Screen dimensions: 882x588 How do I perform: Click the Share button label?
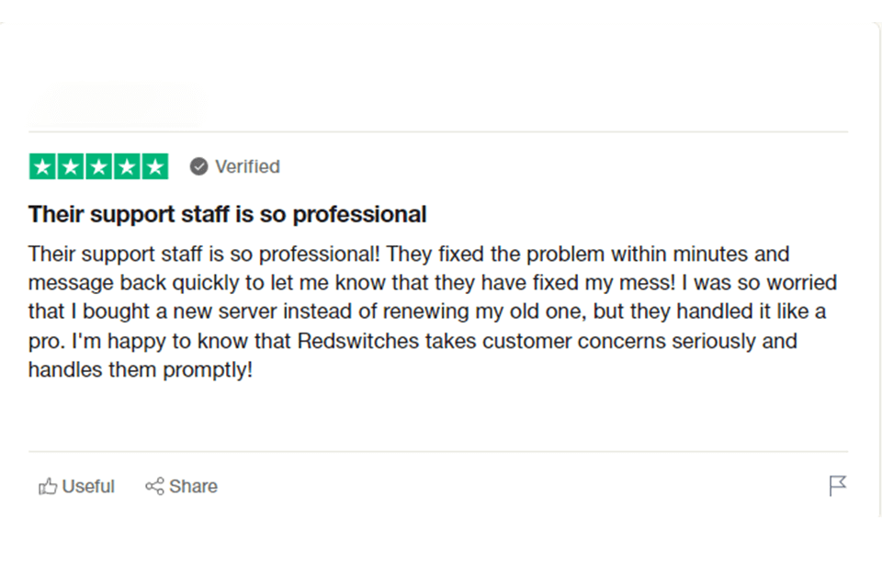[x=193, y=487]
